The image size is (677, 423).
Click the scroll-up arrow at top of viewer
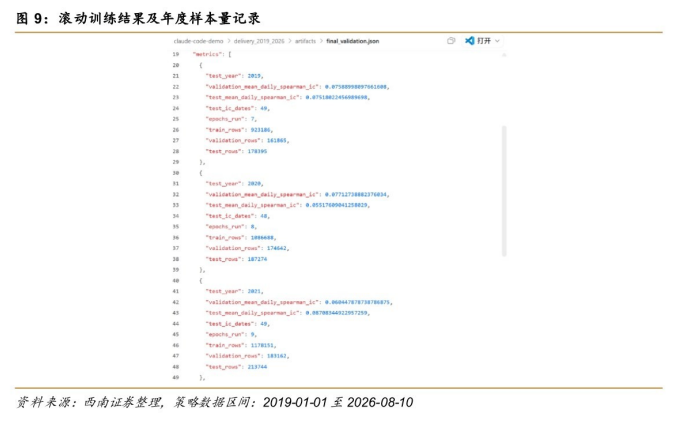tap(504, 55)
